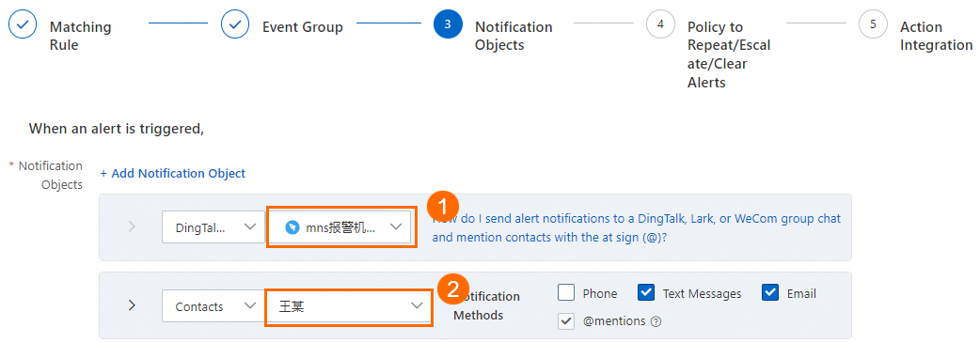Go to step 4 circle icon
This screenshot has width=980, height=343.
pos(660,24)
